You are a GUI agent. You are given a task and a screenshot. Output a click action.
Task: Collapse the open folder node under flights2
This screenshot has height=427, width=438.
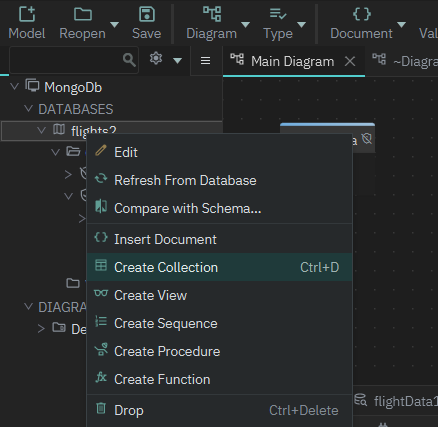point(55,152)
